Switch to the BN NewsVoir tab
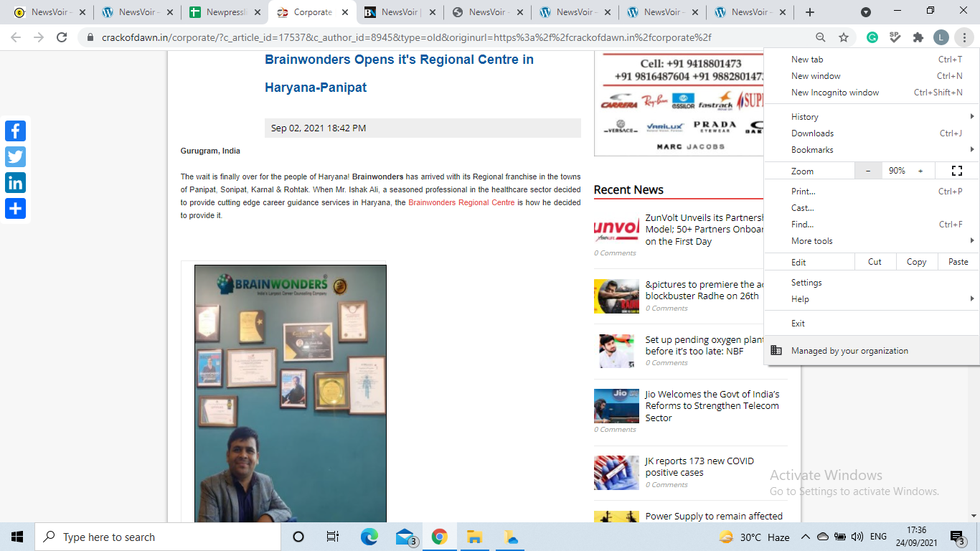Image resolution: width=980 pixels, height=551 pixels. pos(399,12)
